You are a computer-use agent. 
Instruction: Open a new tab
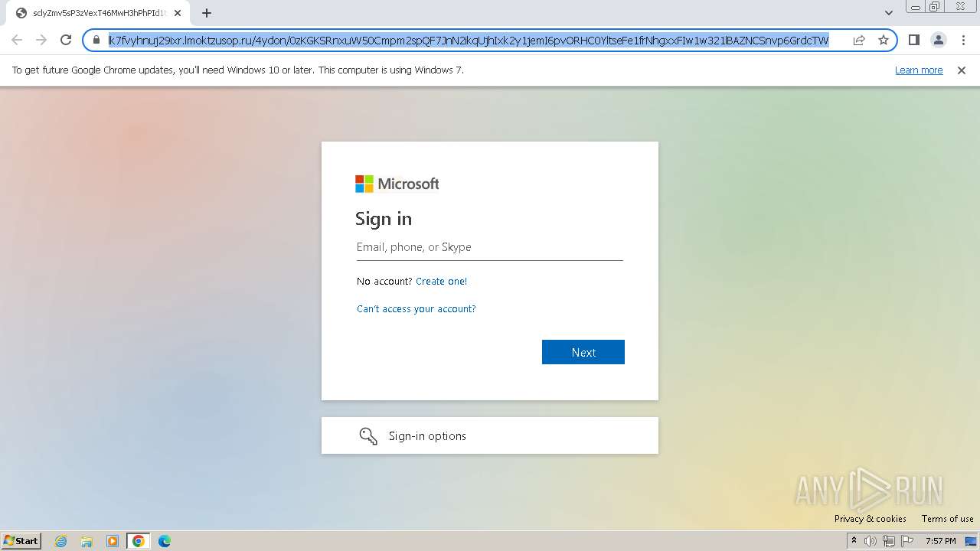click(x=207, y=13)
